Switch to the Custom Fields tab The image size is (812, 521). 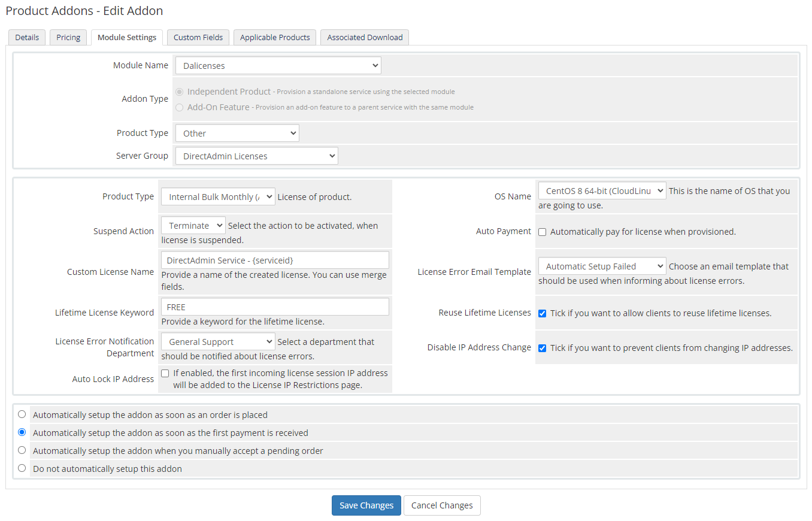click(198, 37)
